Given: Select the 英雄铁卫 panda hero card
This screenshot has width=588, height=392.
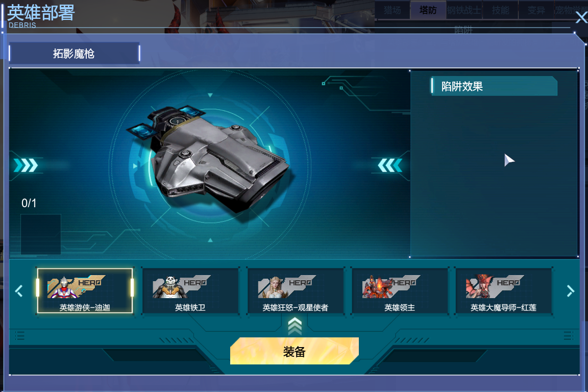Looking at the screenshot, I should pos(190,291).
